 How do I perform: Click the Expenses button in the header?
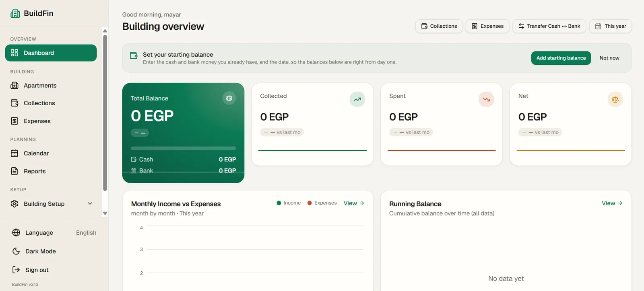pyautogui.click(x=487, y=26)
